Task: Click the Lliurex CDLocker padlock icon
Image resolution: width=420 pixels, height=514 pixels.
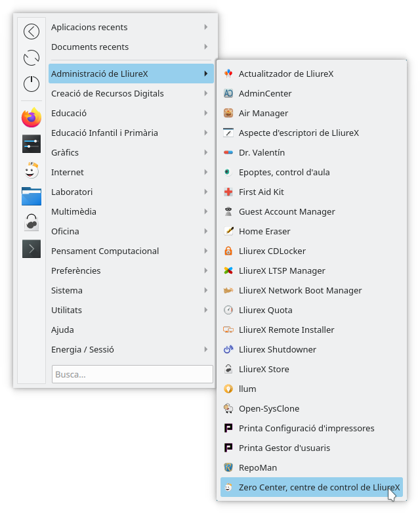Action: [x=228, y=251]
